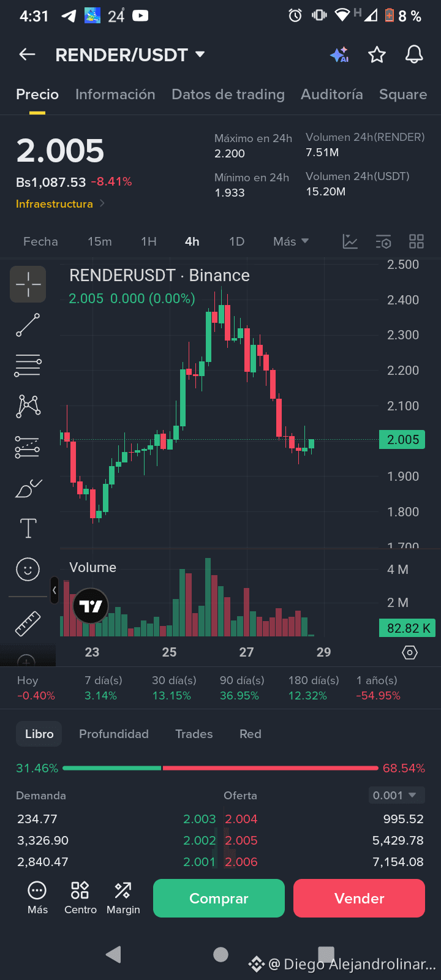Select the XABCD pattern tool
The width and height of the screenshot is (441, 980).
click(x=28, y=406)
